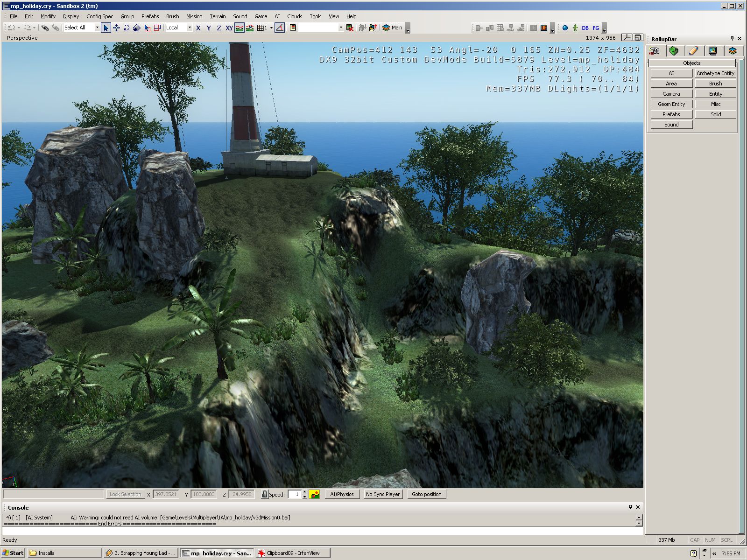Click the named selection list icon
This screenshot has width=747, height=560.
tap(293, 28)
